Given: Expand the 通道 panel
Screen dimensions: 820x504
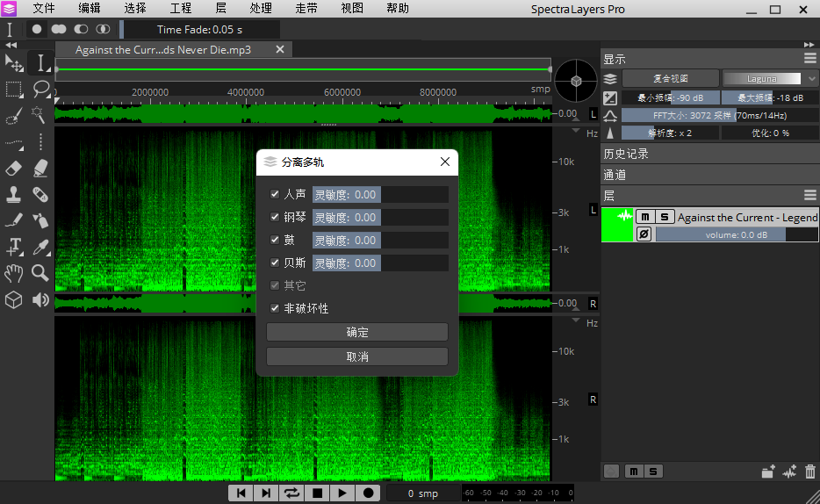Looking at the screenshot, I should tap(615, 175).
